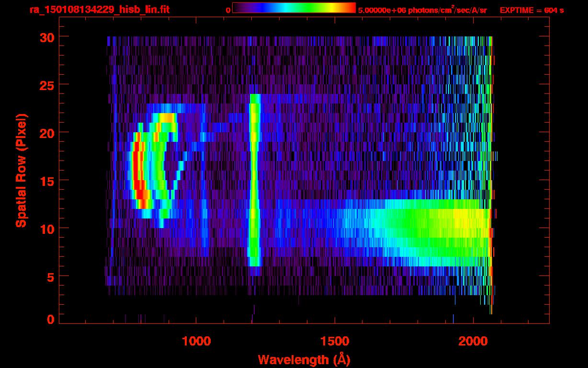Screen dimensions: 588x368
Task: Click the x-axis tick label 2000
Action: (473, 342)
